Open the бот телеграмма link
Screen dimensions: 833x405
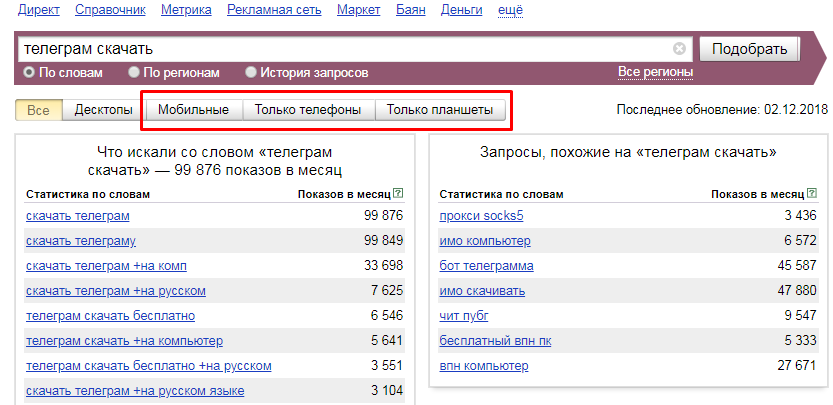pos(487,266)
